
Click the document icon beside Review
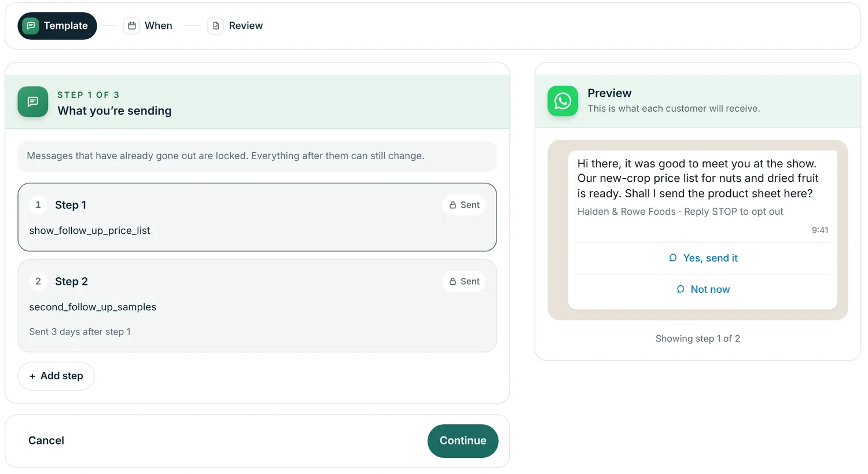pyautogui.click(x=216, y=25)
